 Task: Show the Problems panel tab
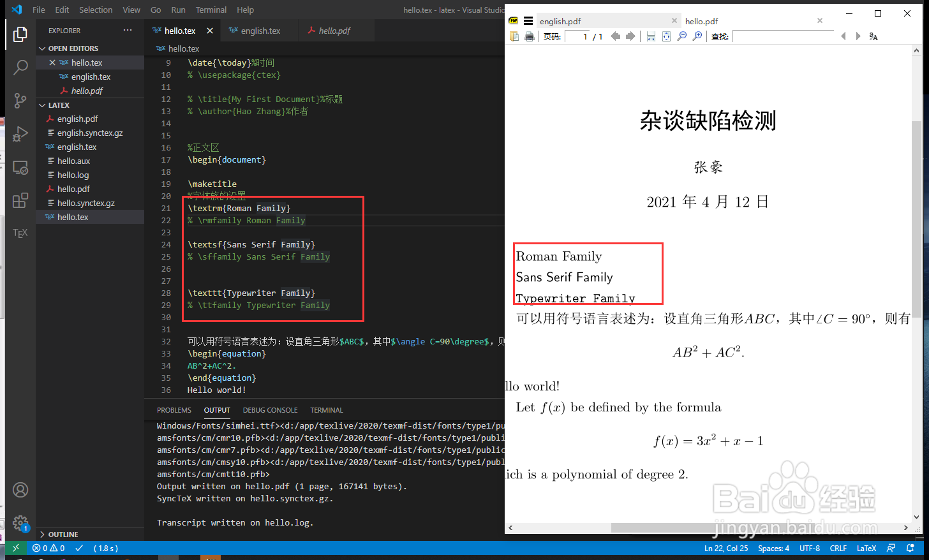coord(174,410)
